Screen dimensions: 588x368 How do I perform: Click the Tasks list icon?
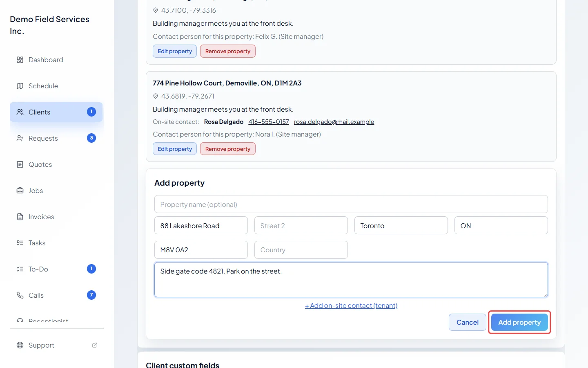point(20,243)
